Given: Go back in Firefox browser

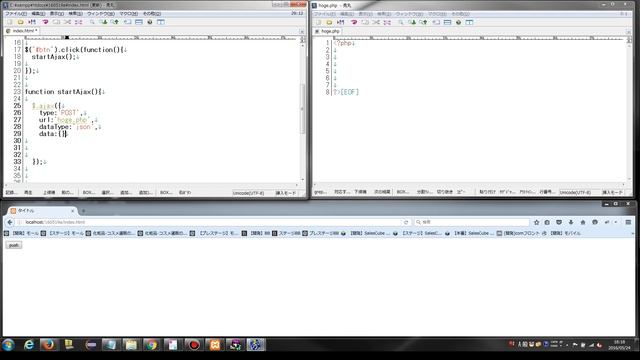Looking at the screenshot, I should tap(10, 222).
